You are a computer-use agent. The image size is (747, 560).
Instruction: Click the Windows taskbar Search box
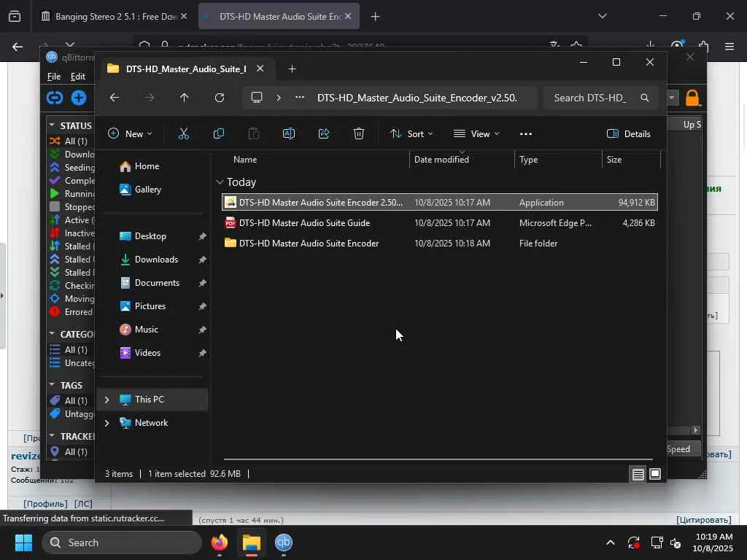pos(122,542)
